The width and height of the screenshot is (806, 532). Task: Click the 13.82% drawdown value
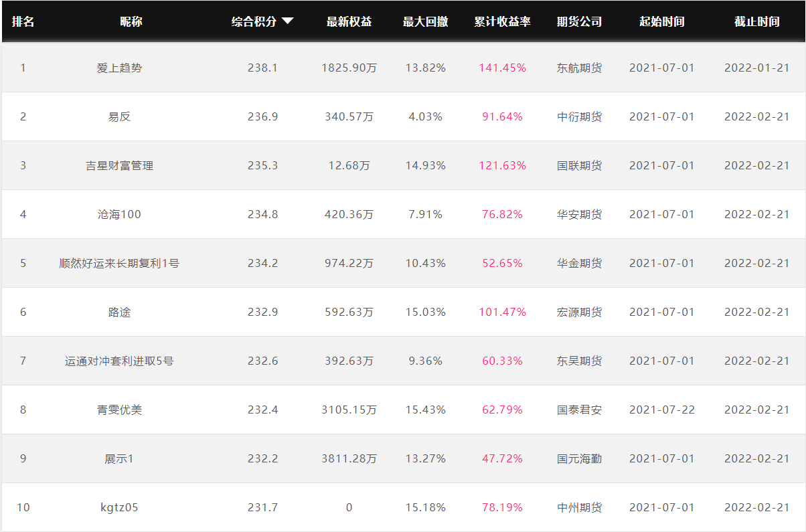426,68
